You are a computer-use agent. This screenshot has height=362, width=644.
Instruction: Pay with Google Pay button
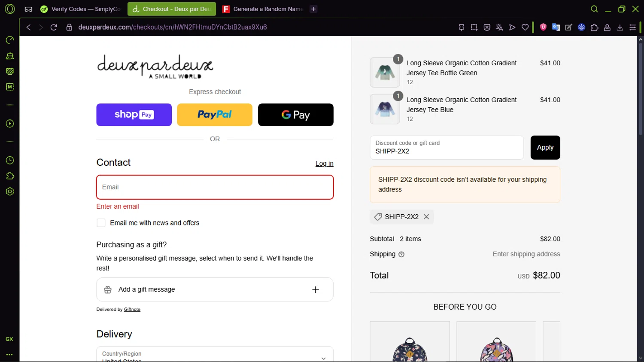pos(295,115)
